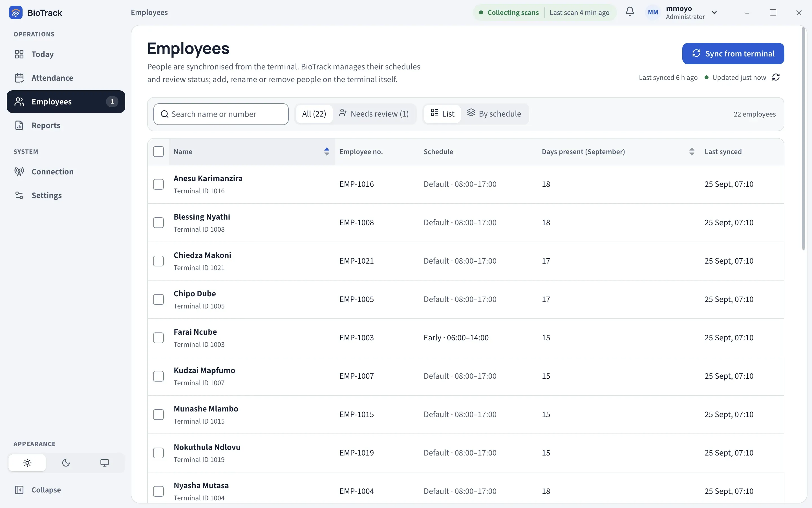Show All (22) employees filter
The height and width of the screenshot is (508, 812).
tap(314, 114)
